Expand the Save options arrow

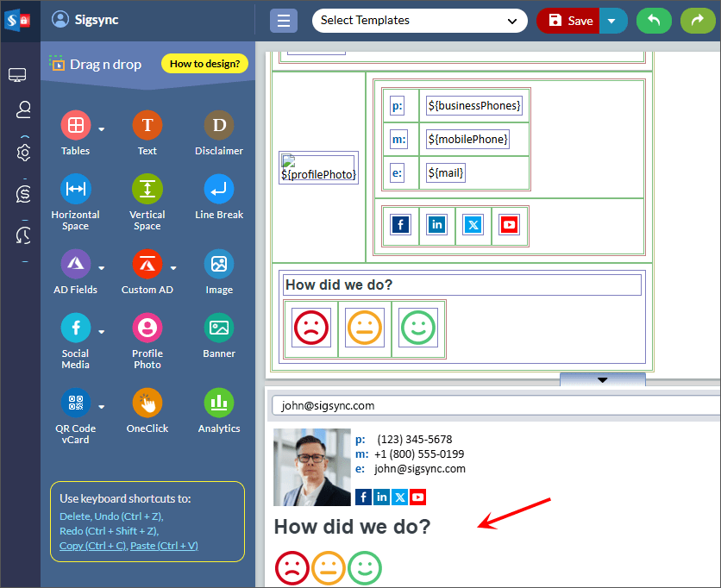[612, 21]
